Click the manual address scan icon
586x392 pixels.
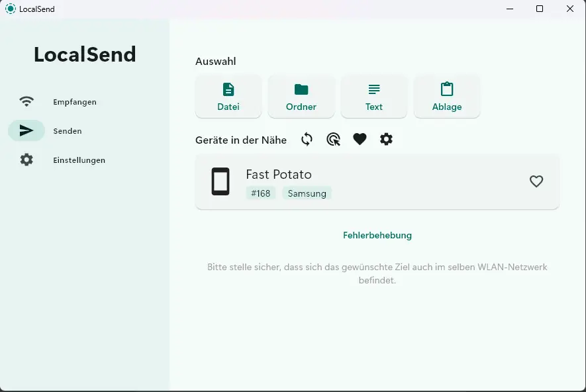click(x=333, y=139)
